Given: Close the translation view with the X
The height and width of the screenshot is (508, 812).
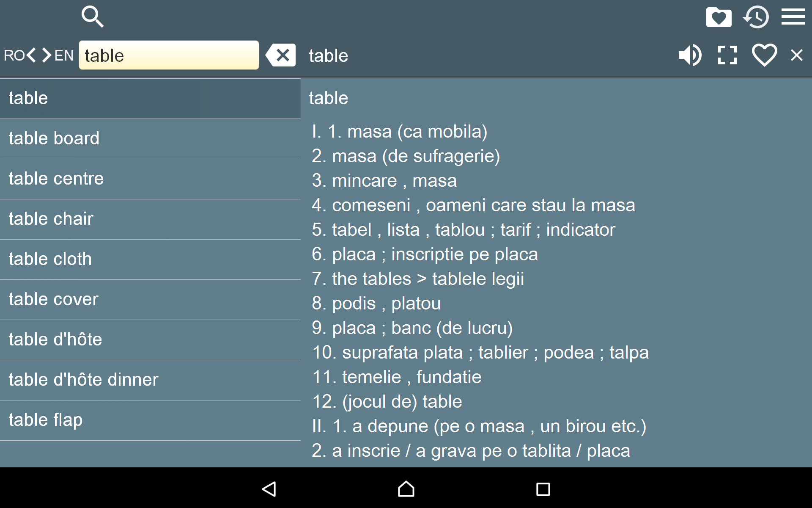Looking at the screenshot, I should [x=796, y=55].
